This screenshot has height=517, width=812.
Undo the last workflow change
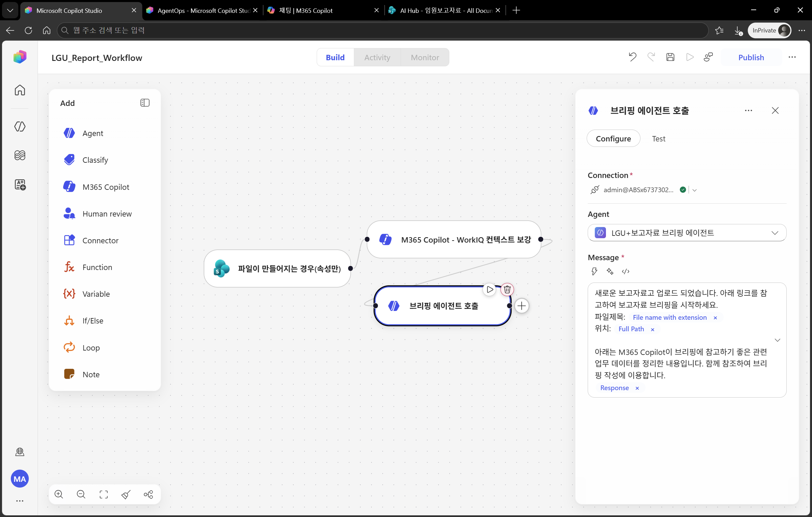click(633, 57)
